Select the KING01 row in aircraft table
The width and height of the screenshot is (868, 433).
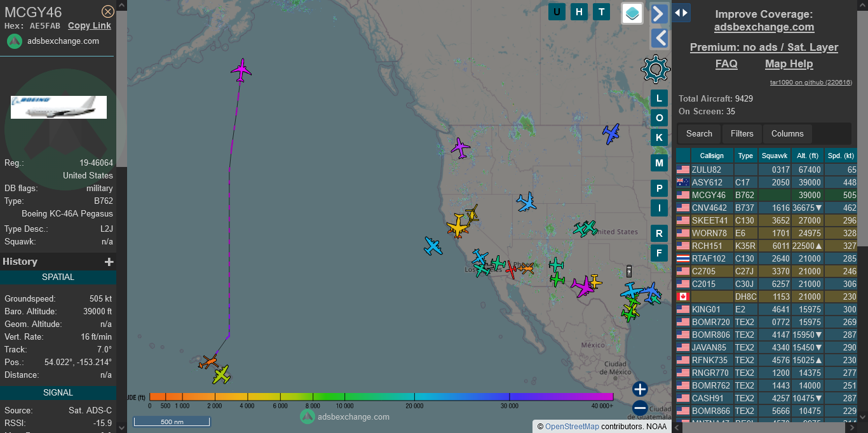click(766, 309)
